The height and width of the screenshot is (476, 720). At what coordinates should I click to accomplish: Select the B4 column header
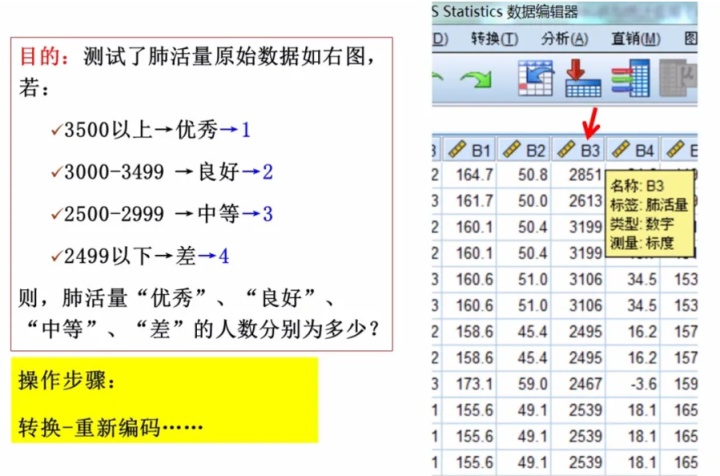tap(633, 150)
